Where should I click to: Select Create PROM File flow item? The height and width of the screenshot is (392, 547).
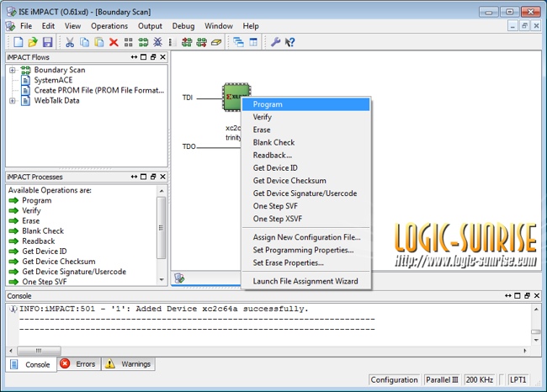[x=98, y=90]
